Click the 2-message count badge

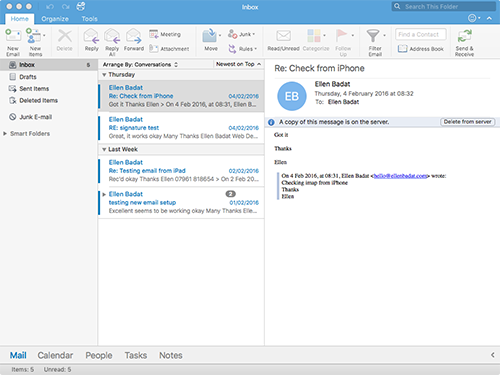click(x=231, y=194)
